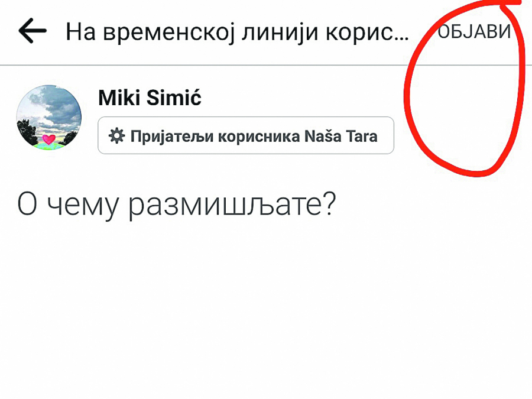Click Miki Simić's profile picture
The image size is (532, 399).
pyautogui.click(x=48, y=117)
